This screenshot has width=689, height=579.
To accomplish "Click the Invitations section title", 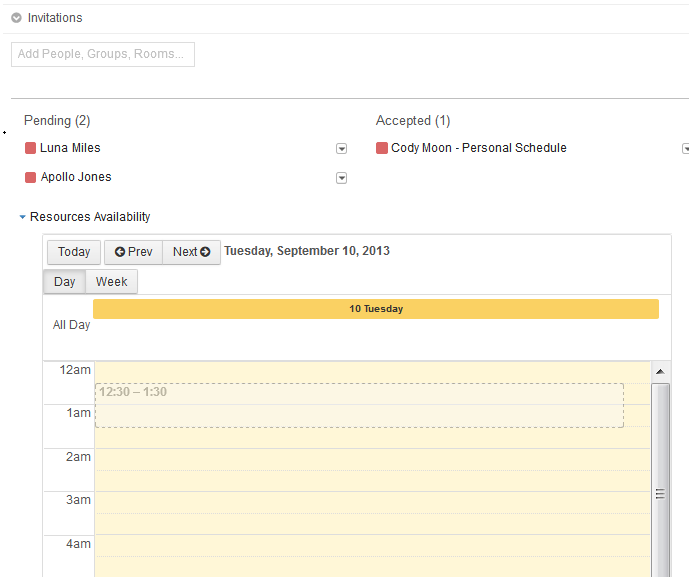I will 55,18.
